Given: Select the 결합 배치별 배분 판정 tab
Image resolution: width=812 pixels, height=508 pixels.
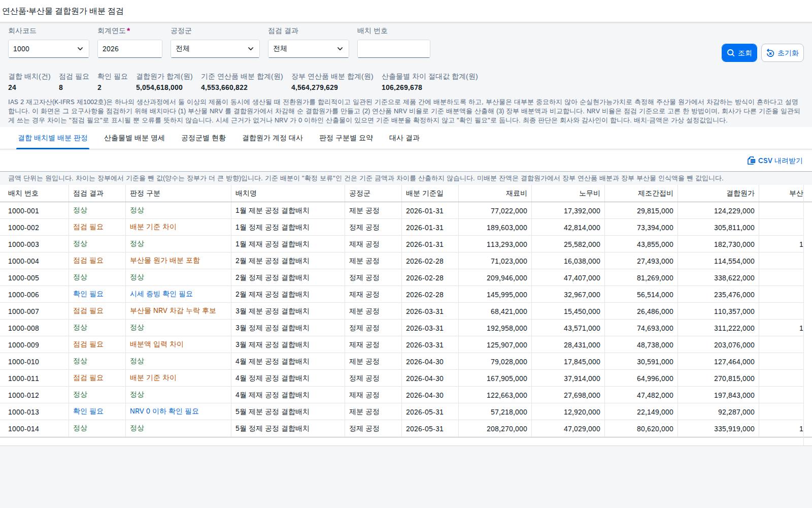Looking at the screenshot, I should pyautogui.click(x=53, y=138).
